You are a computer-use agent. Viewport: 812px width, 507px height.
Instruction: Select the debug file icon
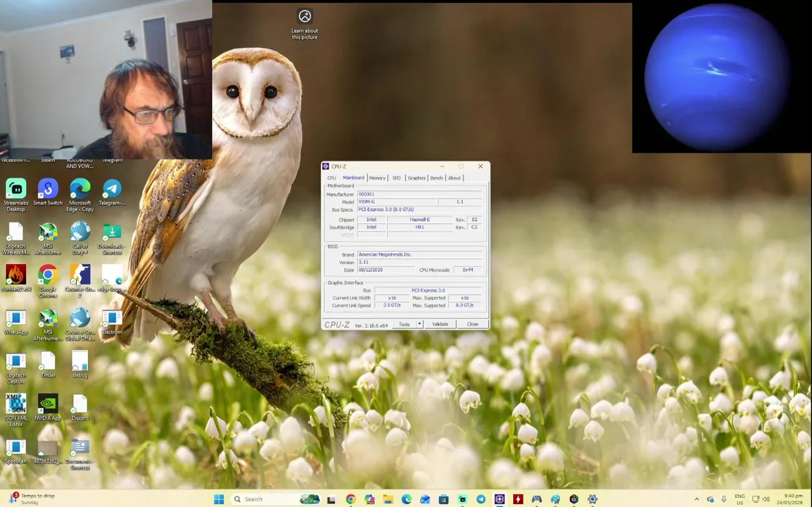80,365
